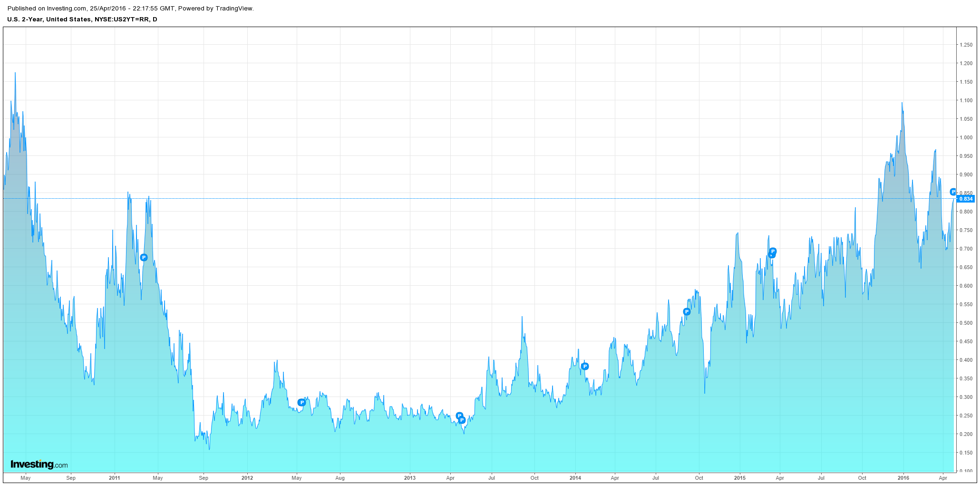Click the Investing.com logo watermark
This screenshot has width=980, height=484.
coord(39,465)
